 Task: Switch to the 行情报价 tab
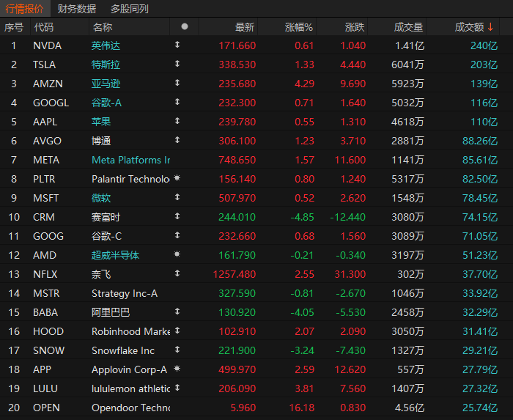click(x=24, y=9)
